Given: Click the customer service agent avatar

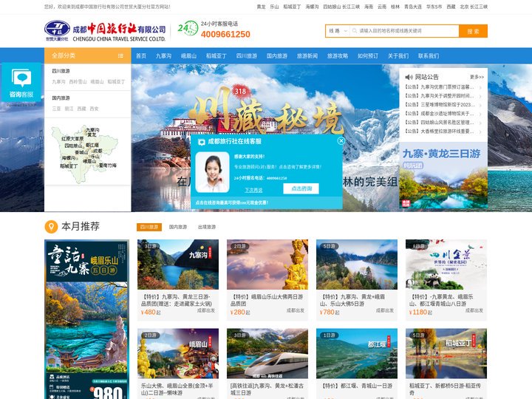Looking at the screenshot, I should [x=212, y=172].
